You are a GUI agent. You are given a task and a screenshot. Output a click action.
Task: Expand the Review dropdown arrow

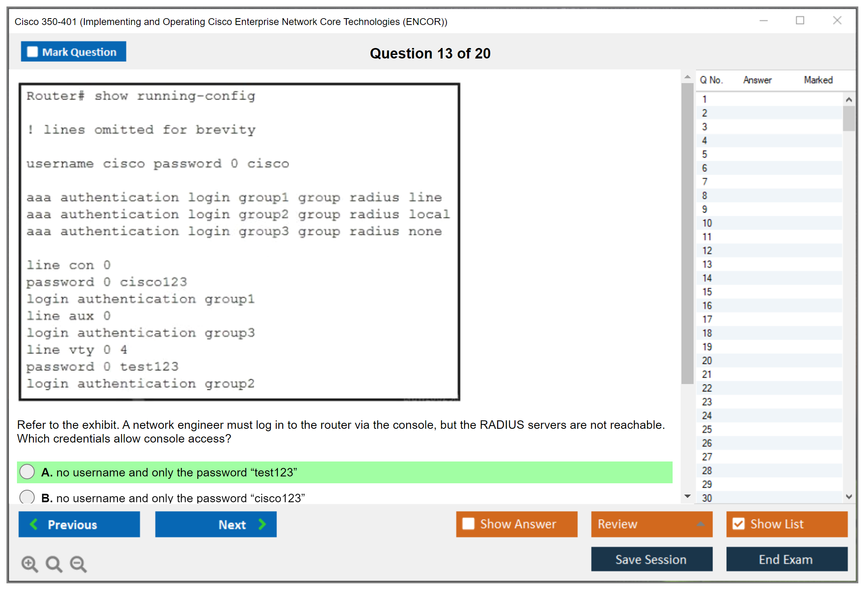click(x=700, y=524)
